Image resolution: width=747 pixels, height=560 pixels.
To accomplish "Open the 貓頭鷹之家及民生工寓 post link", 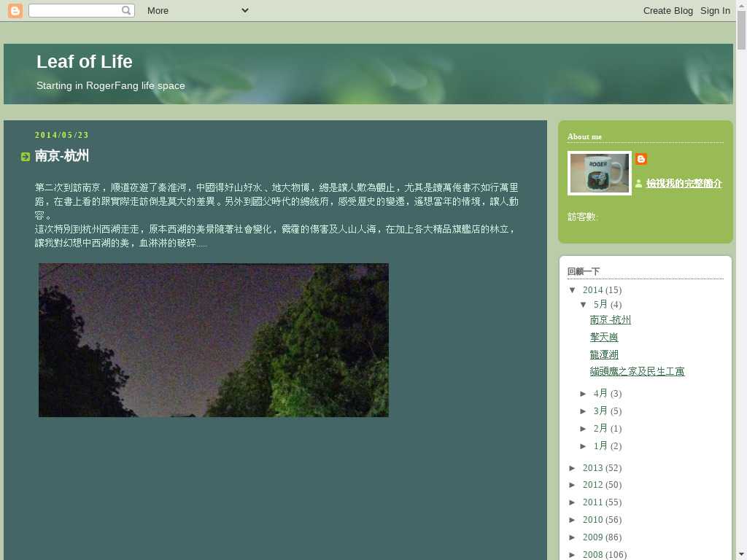I will pos(637,372).
